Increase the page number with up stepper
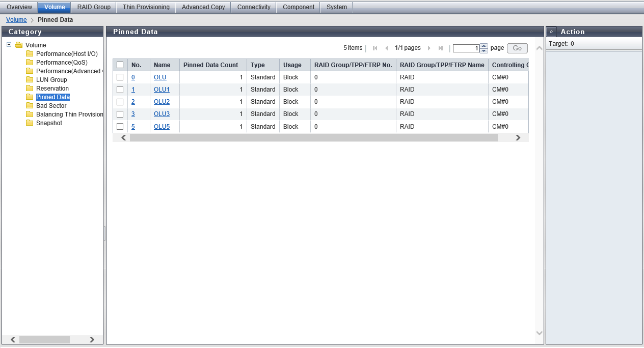644x348 pixels. [484, 46]
